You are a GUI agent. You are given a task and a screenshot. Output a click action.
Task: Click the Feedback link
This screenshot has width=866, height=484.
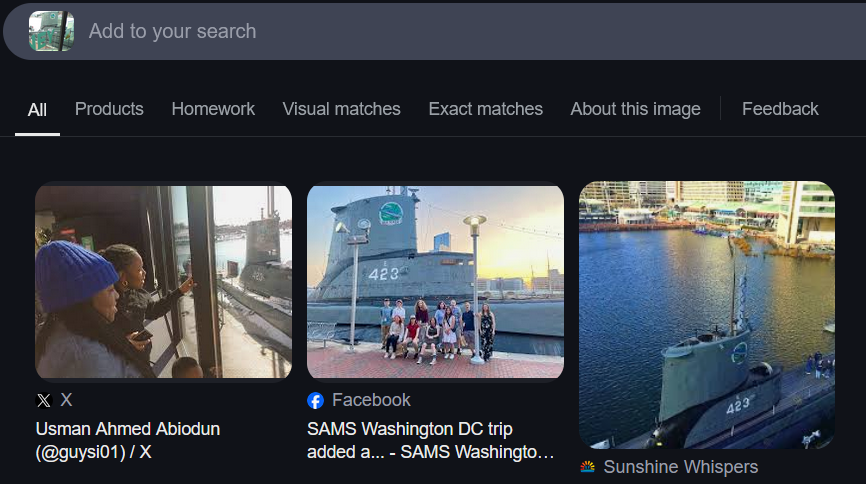tap(780, 109)
